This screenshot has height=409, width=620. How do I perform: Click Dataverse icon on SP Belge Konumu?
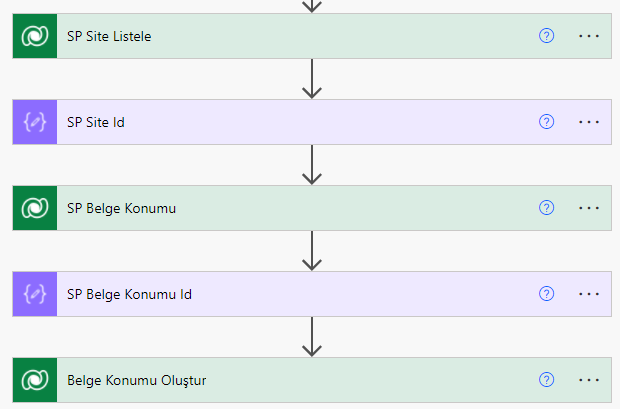(35, 208)
